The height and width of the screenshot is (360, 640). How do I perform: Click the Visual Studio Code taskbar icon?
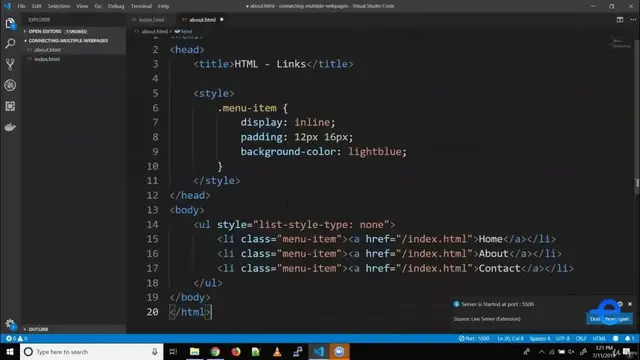click(319, 351)
